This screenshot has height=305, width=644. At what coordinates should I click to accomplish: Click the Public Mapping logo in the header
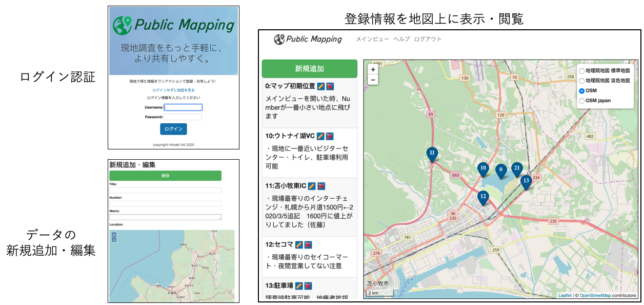tap(308, 40)
